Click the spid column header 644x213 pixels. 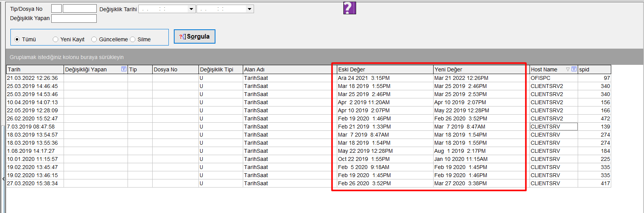[594, 69]
